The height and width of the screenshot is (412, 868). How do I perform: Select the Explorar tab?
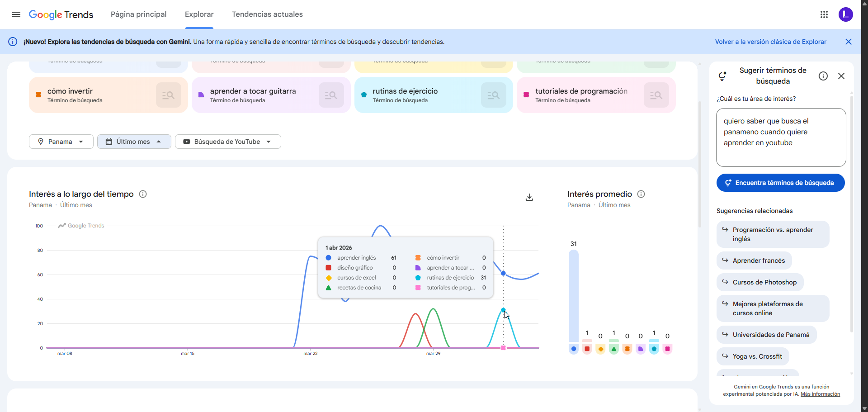tap(199, 14)
